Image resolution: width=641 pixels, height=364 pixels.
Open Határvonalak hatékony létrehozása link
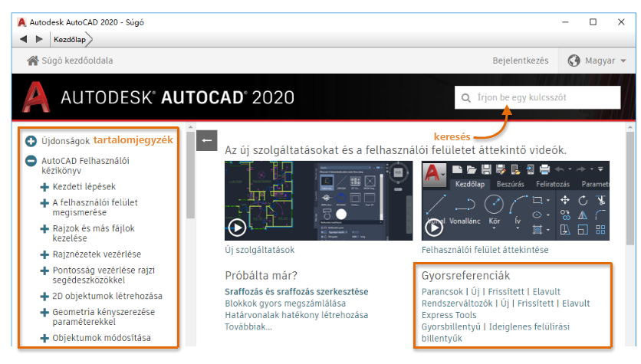click(297, 315)
